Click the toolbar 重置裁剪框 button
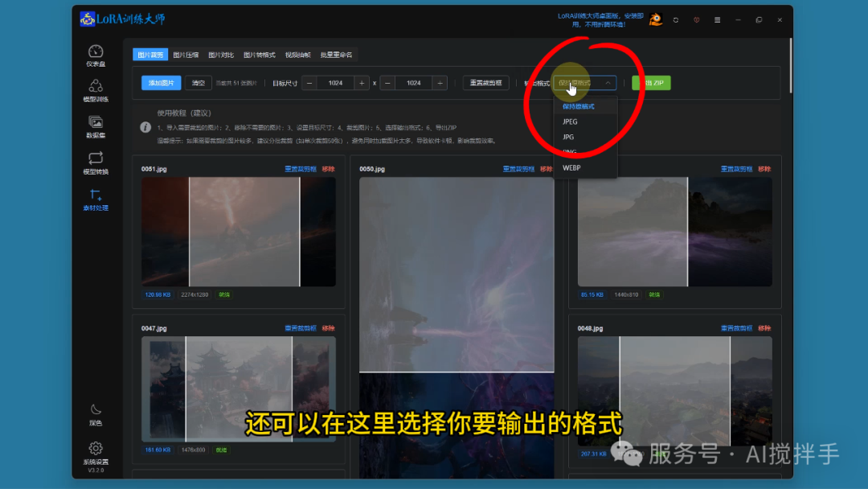The width and height of the screenshot is (868, 489). (485, 83)
